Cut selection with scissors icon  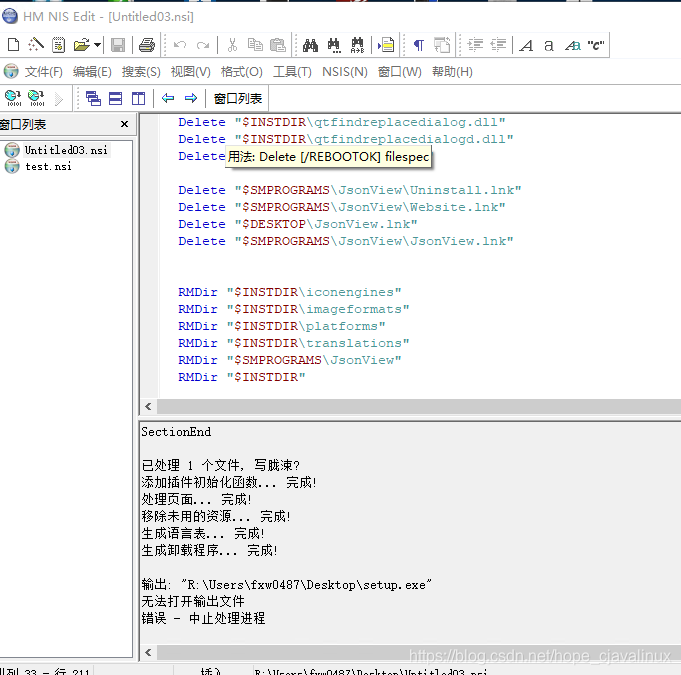[232, 45]
